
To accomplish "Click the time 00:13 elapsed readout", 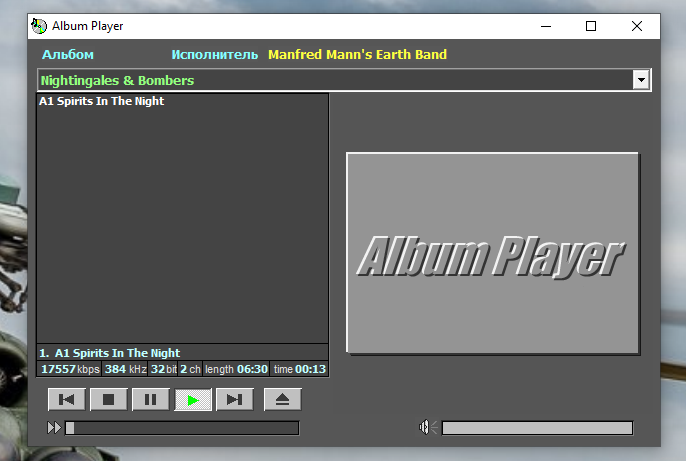I will [x=300, y=369].
